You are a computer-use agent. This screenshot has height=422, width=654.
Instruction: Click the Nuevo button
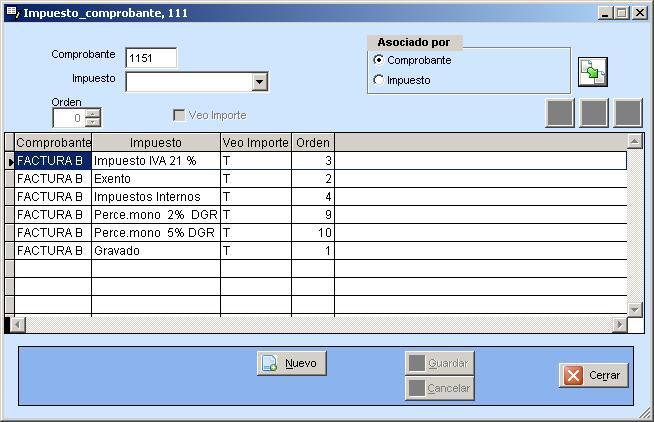click(291, 364)
